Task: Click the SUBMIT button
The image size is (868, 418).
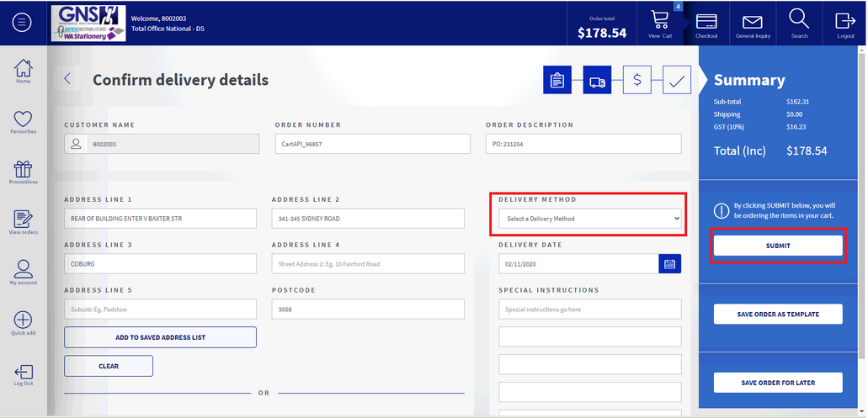Action: click(x=778, y=246)
